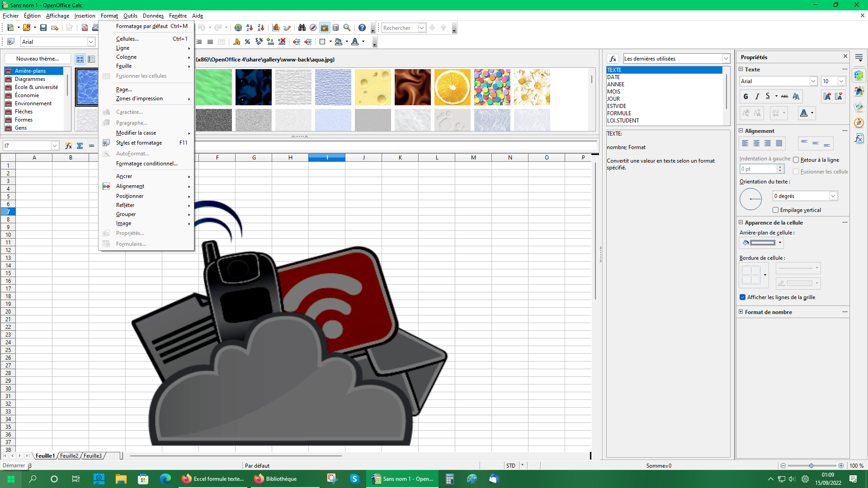
Task: Click the Export as PDF icon
Action: pos(85,28)
